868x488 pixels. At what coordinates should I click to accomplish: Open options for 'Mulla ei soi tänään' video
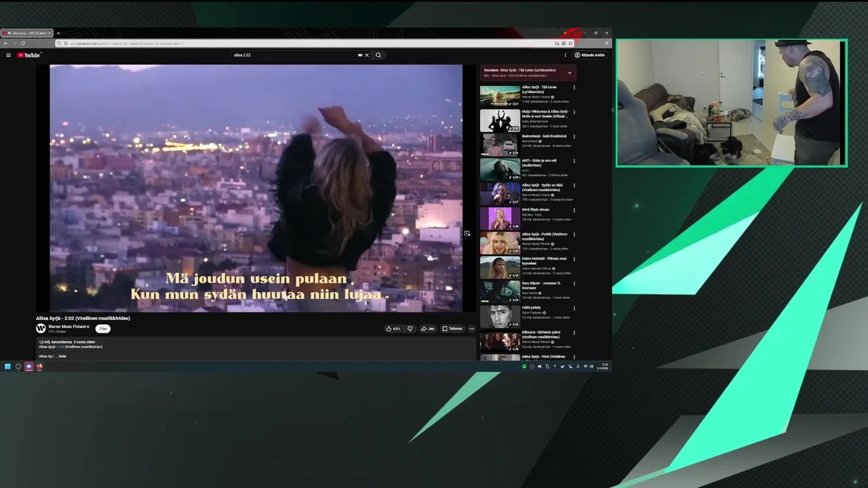(x=574, y=112)
